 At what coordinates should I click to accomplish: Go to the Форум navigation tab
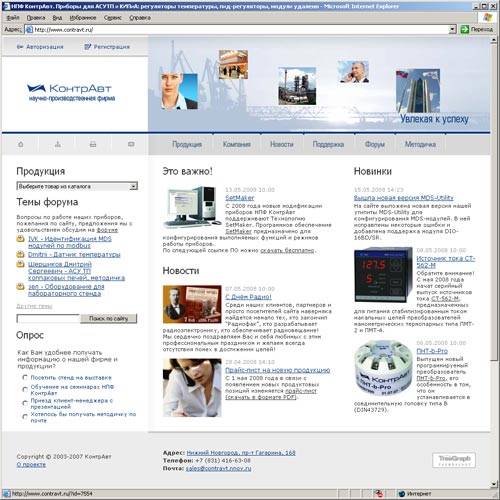click(375, 144)
